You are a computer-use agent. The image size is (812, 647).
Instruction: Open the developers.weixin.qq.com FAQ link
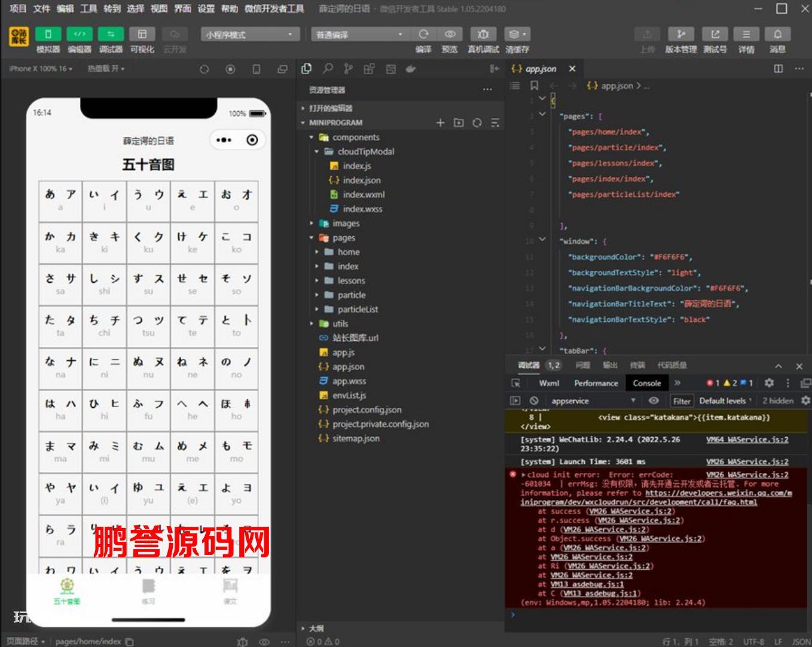pyautogui.click(x=656, y=498)
